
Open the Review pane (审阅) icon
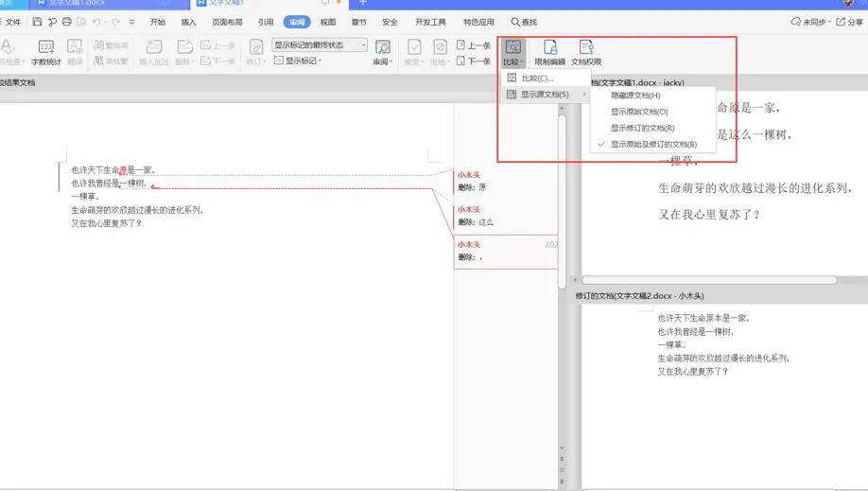[x=383, y=52]
